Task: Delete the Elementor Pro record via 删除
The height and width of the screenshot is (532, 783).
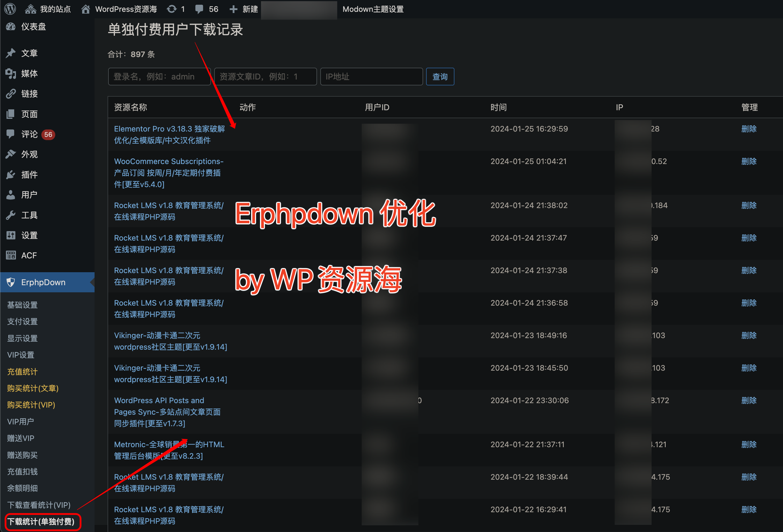Action: point(749,129)
